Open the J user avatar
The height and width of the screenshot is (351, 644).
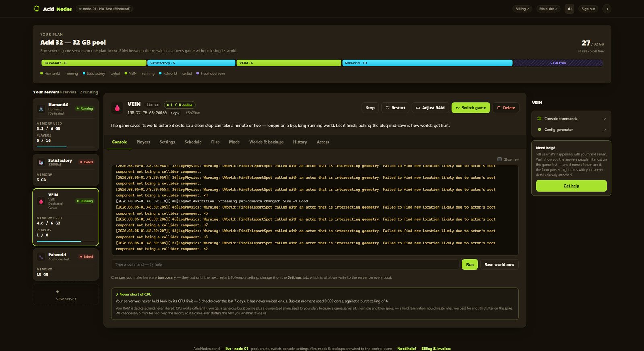(x=607, y=9)
